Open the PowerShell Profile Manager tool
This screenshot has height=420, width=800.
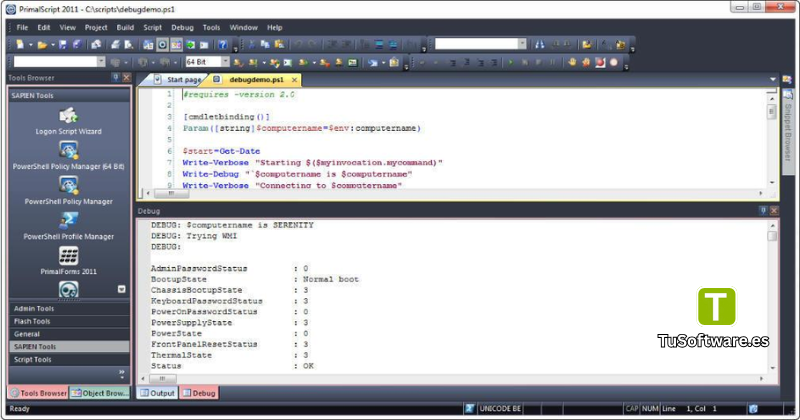pos(68,226)
